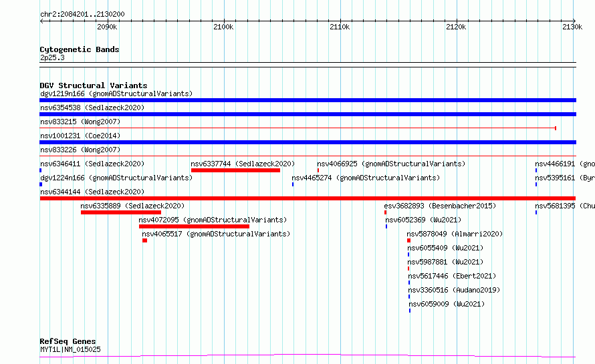Image resolution: width=595 pixels, height=364 pixels.
Task: Open nsv833226 (Wong2007) variant label
Action: tap(80, 150)
